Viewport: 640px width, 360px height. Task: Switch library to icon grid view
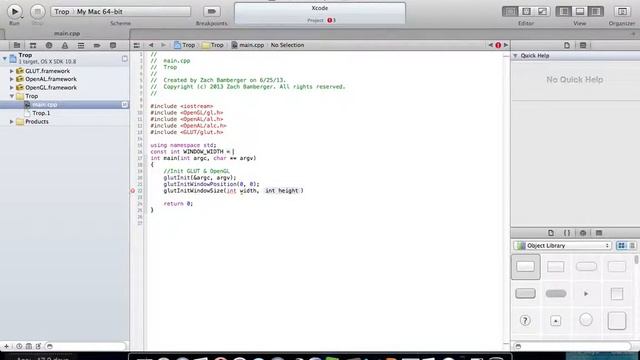click(x=621, y=246)
